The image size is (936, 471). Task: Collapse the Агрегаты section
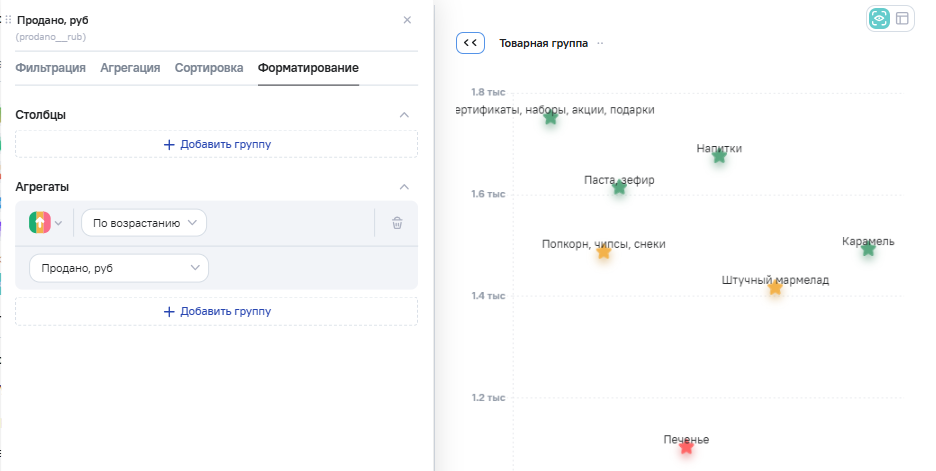click(404, 187)
